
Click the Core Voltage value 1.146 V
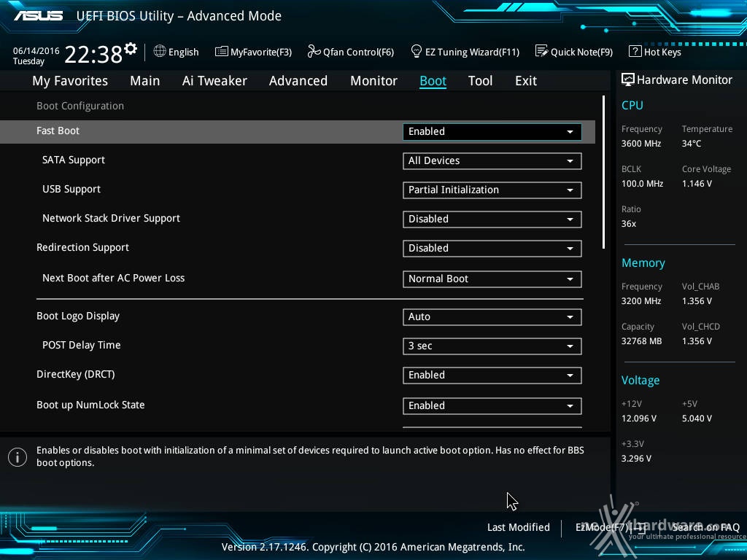[697, 183]
